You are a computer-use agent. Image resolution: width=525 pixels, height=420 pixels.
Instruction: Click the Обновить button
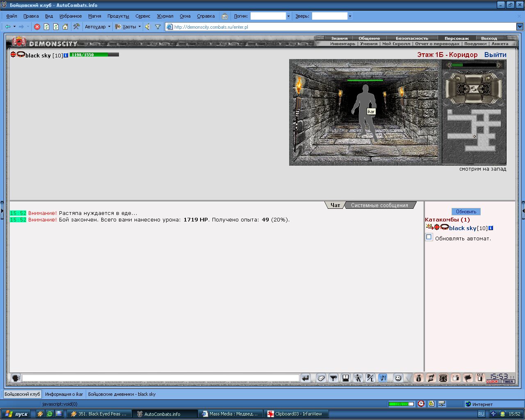click(466, 212)
